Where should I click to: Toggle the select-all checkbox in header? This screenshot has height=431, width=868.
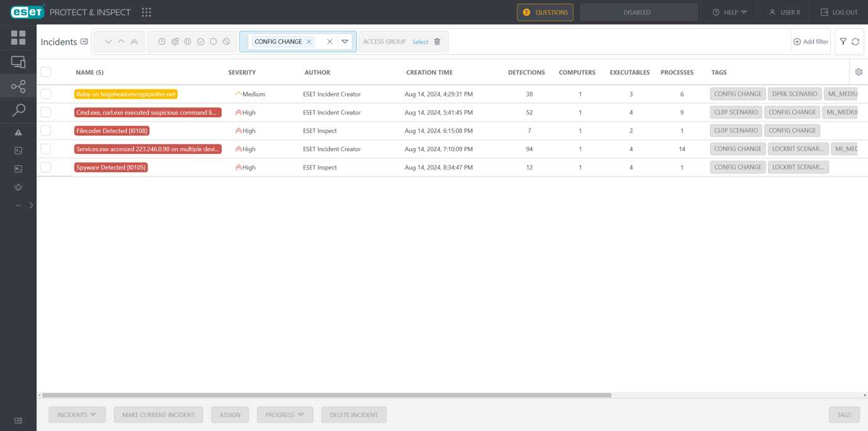pyautogui.click(x=46, y=72)
